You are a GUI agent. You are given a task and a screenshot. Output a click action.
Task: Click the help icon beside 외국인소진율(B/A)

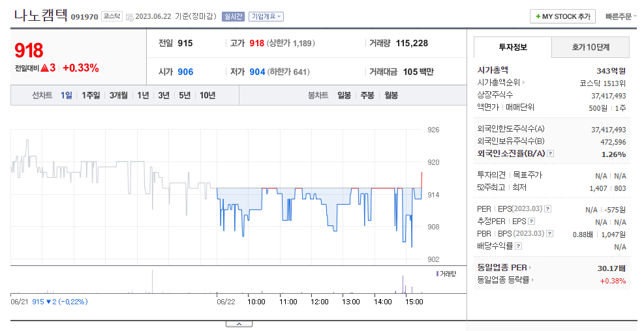point(551,153)
